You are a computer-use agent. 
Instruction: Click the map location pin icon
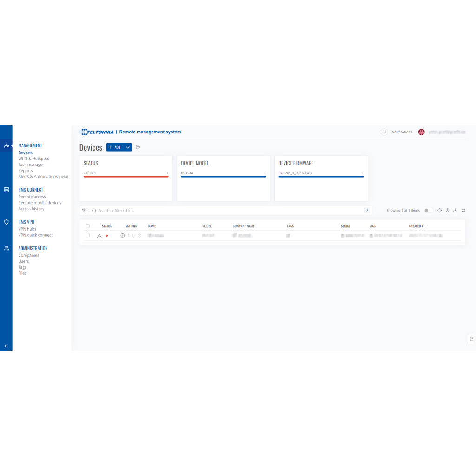click(x=447, y=211)
